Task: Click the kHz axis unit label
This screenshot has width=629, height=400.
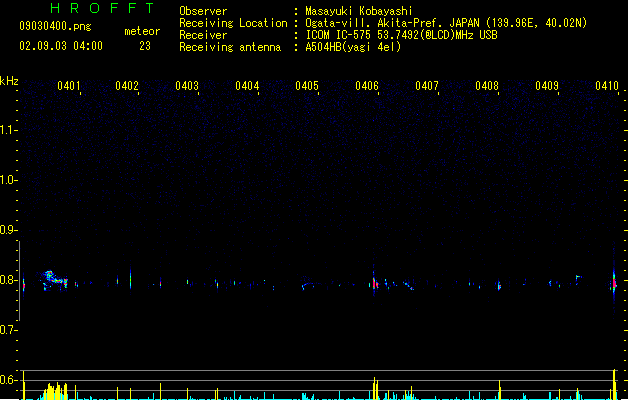Action: pos(9,81)
